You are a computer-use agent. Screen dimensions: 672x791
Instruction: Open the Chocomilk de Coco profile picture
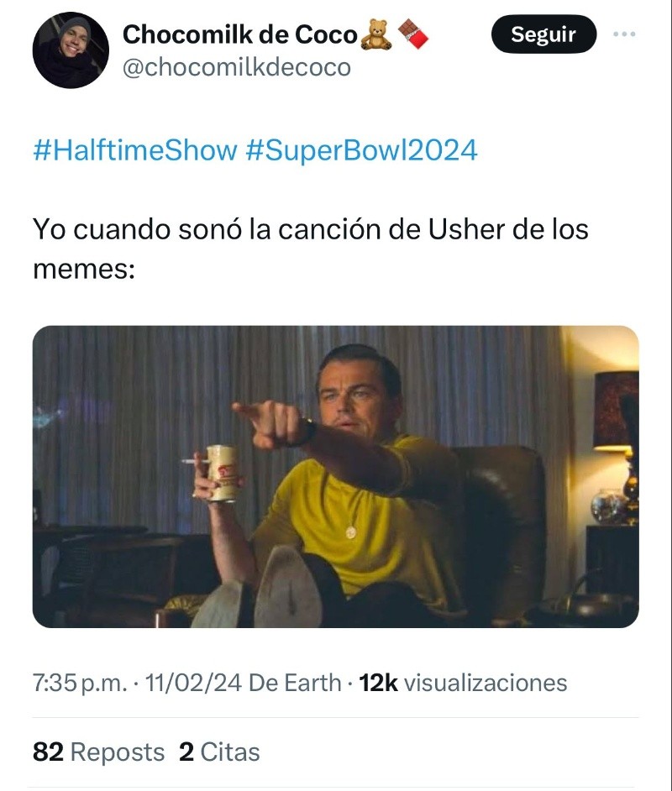pyautogui.click(x=71, y=50)
